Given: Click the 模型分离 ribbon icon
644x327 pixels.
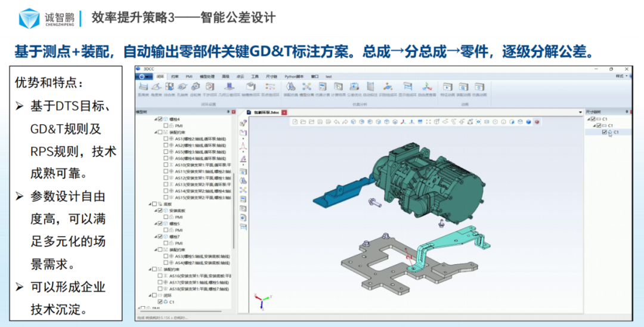Looking at the screenshot, I should click(306, 87).
